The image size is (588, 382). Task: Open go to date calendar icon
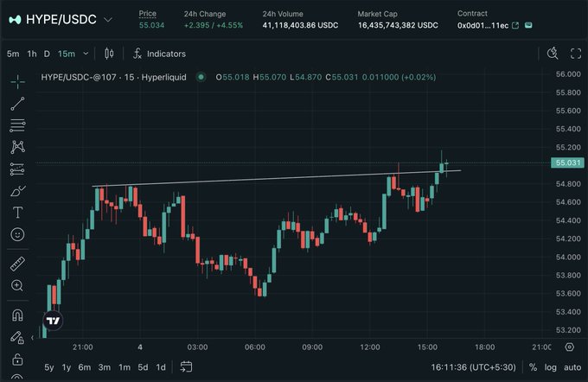tap(186, 366)
